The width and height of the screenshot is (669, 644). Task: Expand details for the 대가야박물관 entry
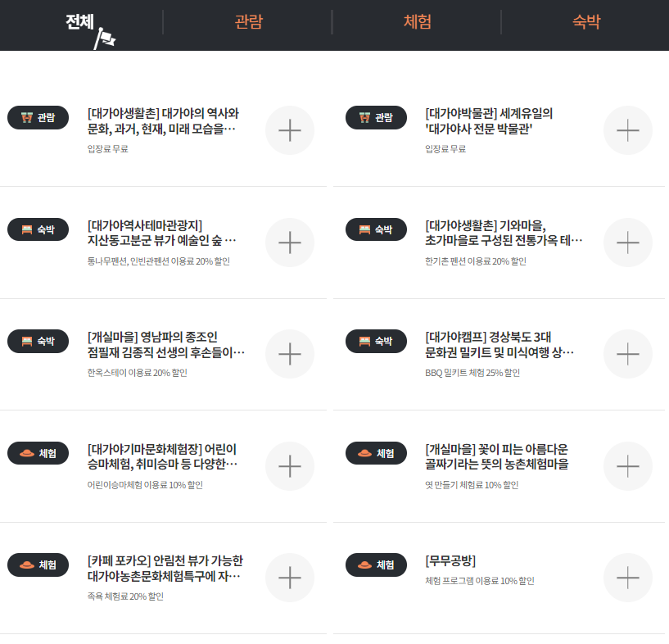627,130
